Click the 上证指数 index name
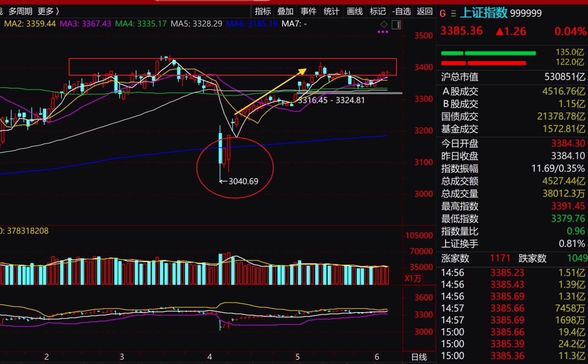Viewport: 588px width, 364px height. click(483, 13)
